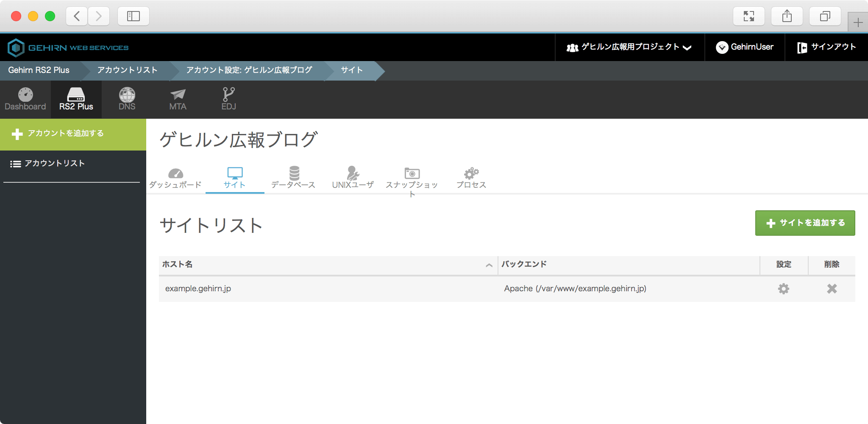The image size is (868, 424).
Task: Sort by ホスト名 column header arrow
Action: [x=489, y=265]
